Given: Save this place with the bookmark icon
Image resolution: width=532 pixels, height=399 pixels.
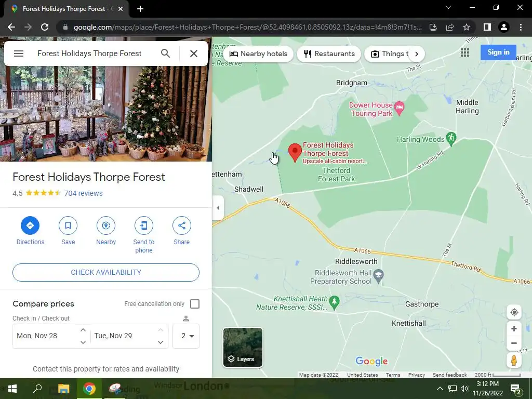Looking at the screenshot, I should click(68, 225).
